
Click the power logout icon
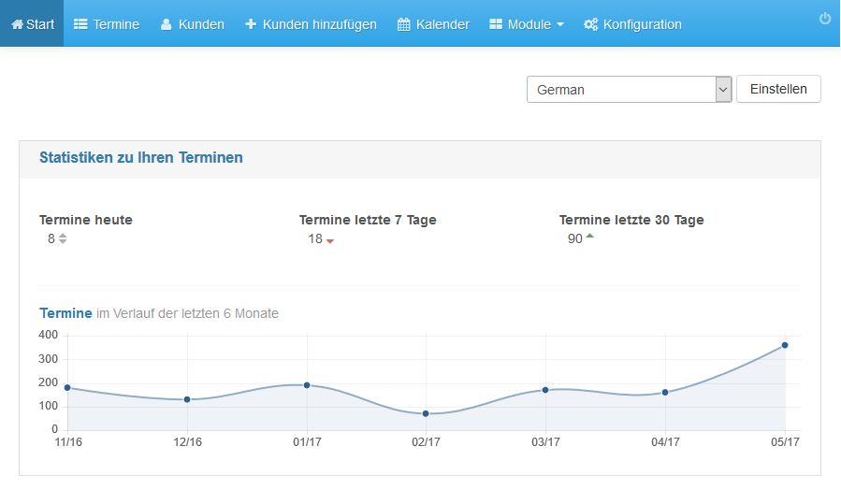click(x=825, y=18)
